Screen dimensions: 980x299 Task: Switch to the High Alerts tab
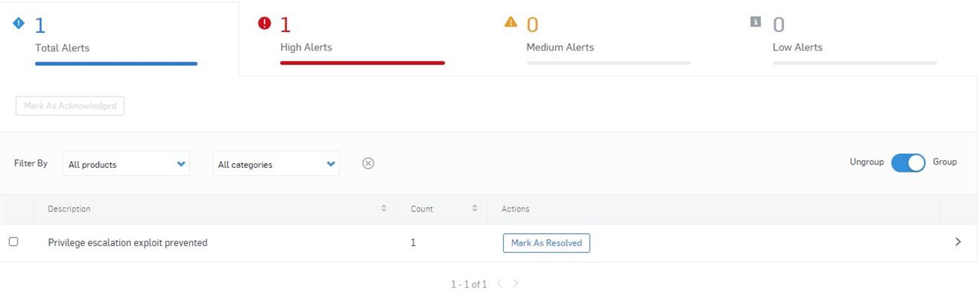(363, 38)
